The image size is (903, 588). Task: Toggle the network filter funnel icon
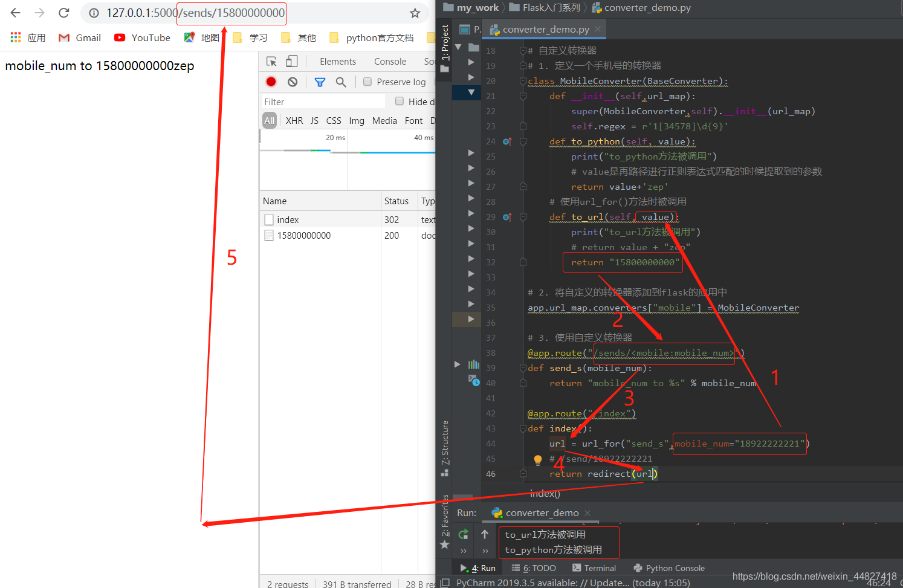point(320,82)
